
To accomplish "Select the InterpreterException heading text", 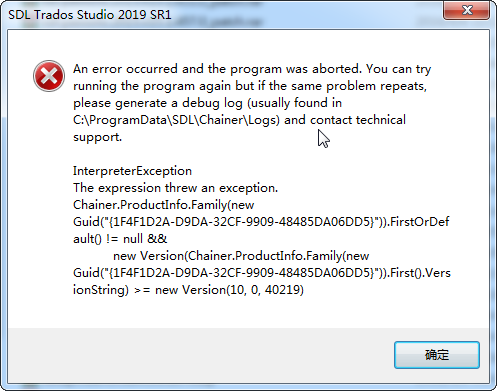I will (132, 171).
